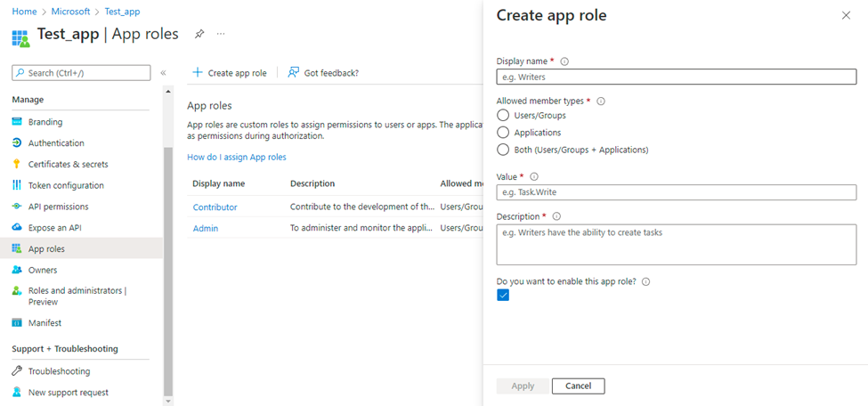The width and height of the screenshot is (868, 406).
Task: Show info tooltip next to Description
Action: pyautogui.click(x=556, y=216)
